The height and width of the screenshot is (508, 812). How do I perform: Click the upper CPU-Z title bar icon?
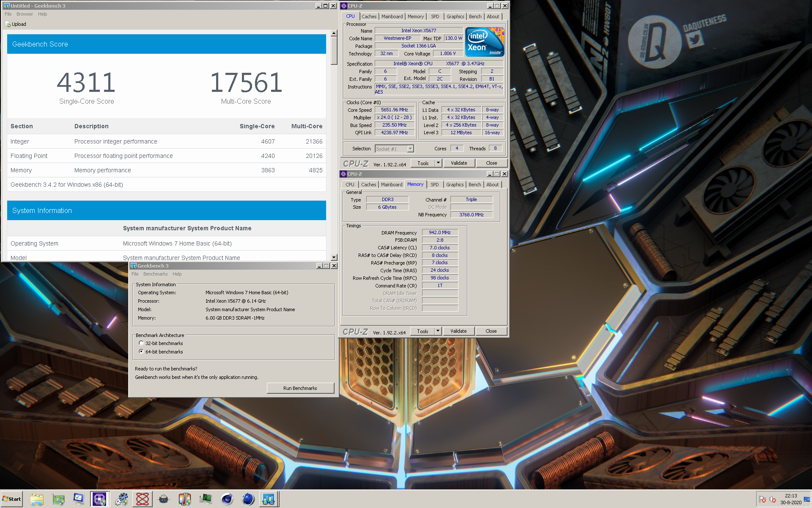click(344, 6)
